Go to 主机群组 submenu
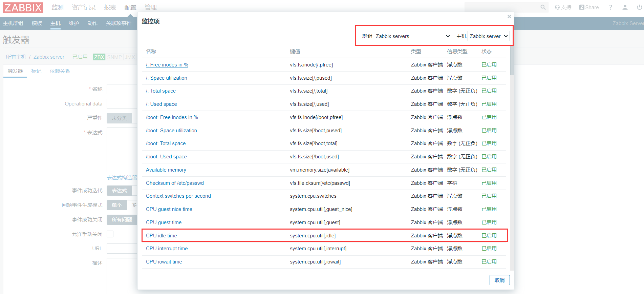 13,23
